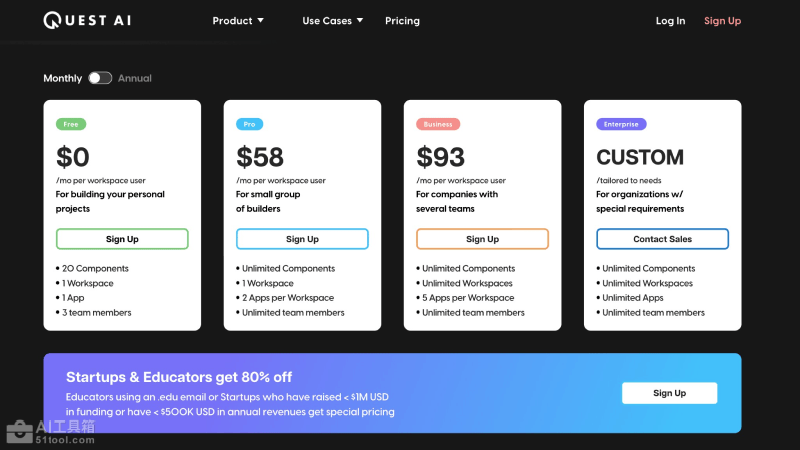Click the Quest AI logo
The height and width of the screenshot is (450, 800).
pos(86,20)
